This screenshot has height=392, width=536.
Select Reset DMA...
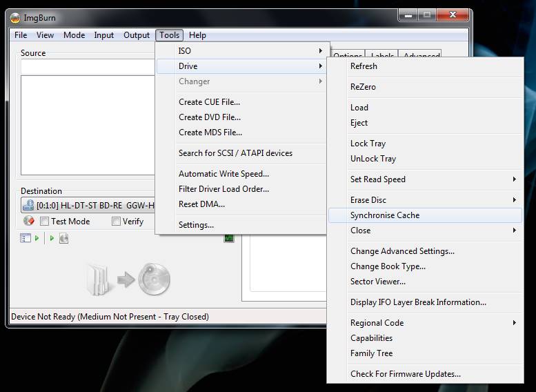[x=242, y=204]
